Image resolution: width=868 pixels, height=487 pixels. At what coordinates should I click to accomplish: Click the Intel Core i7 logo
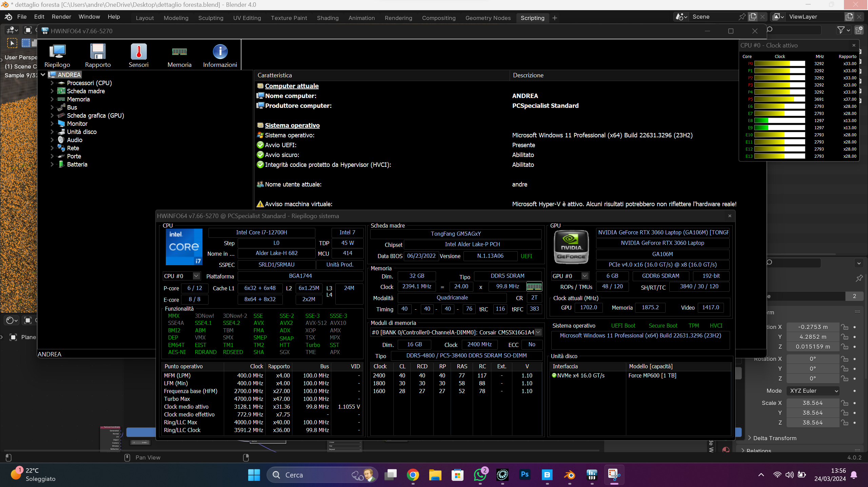184,247
